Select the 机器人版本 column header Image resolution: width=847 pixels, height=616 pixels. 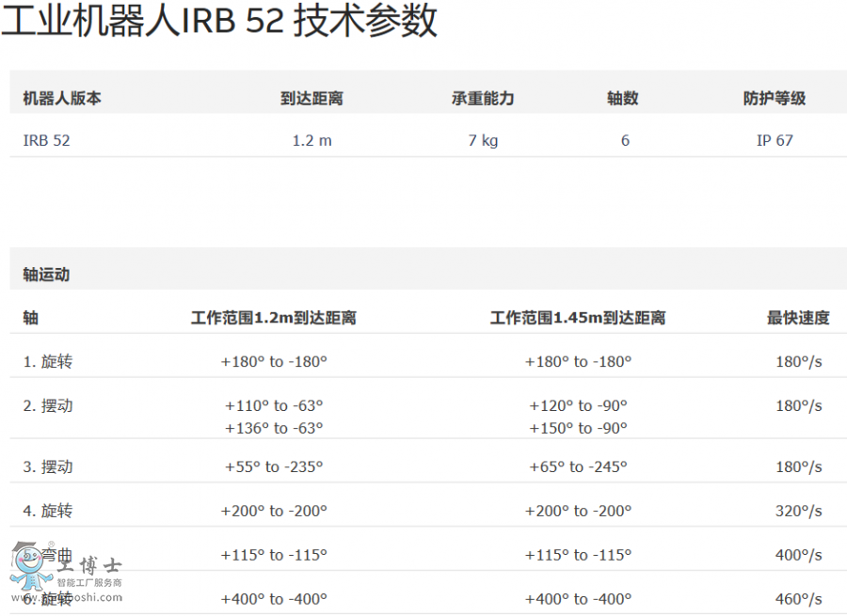tap(62, 98)
